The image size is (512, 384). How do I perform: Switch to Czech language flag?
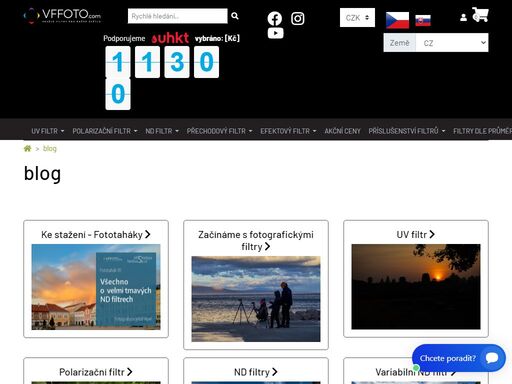(x=397, y=20)
